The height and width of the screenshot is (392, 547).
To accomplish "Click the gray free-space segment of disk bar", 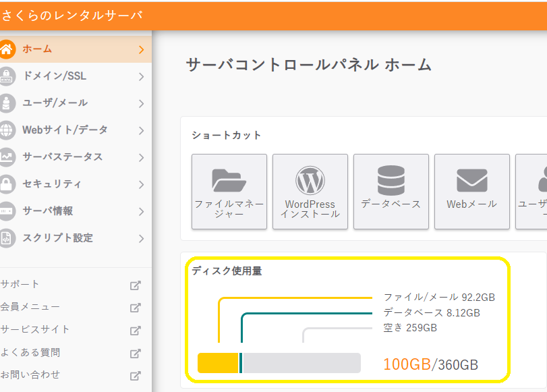I will pyautogui.click(x=301, y=363).
